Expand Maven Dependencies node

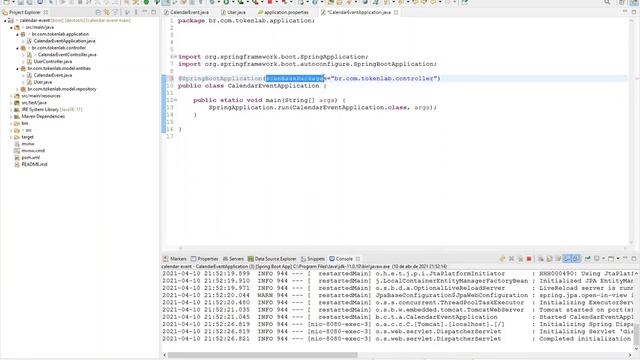(x=11, y=116)
